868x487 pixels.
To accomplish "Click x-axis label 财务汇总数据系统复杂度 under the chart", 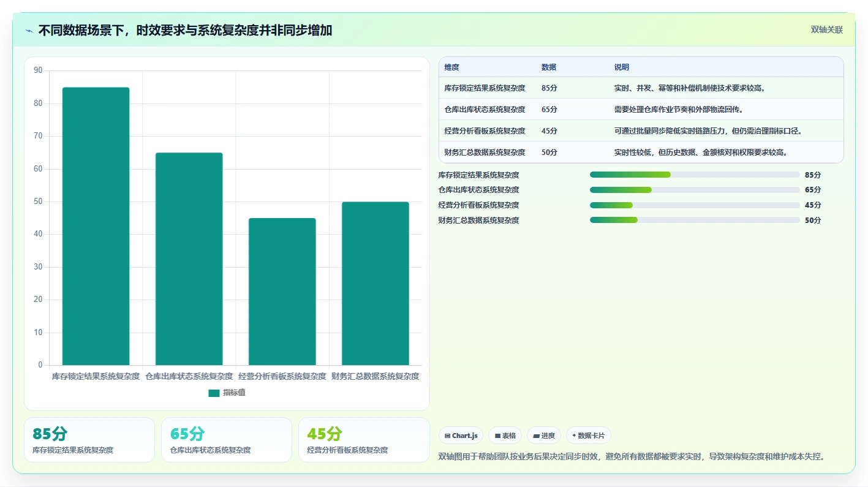I will [x=376, y=376].
